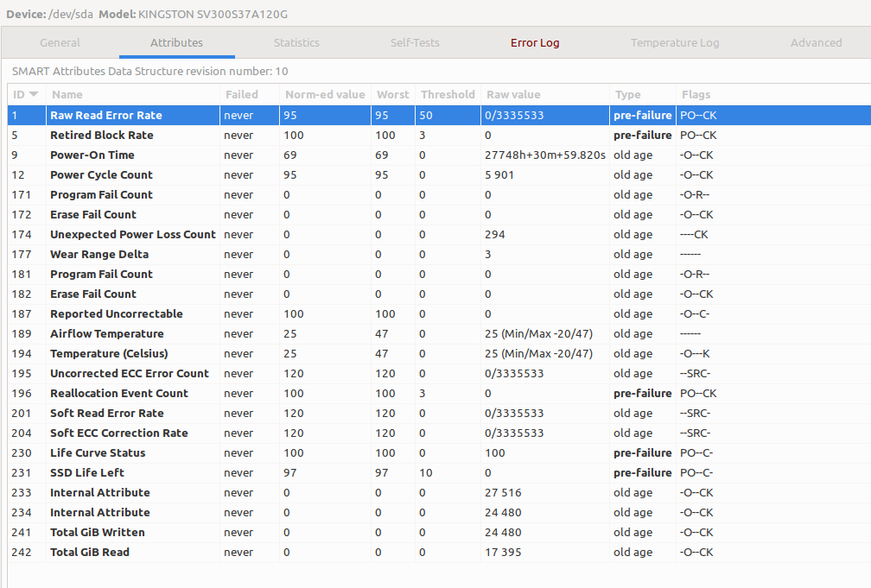Click the raw value 27 516

point(503,492)
